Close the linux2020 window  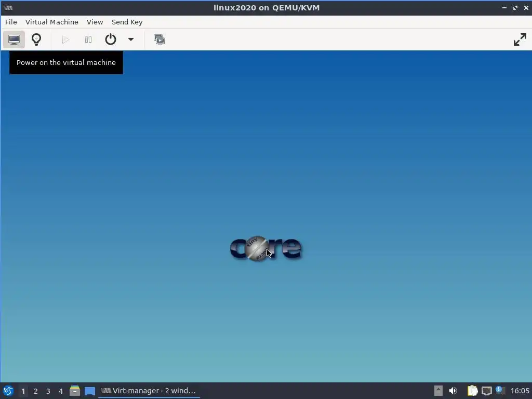[526, 7]
